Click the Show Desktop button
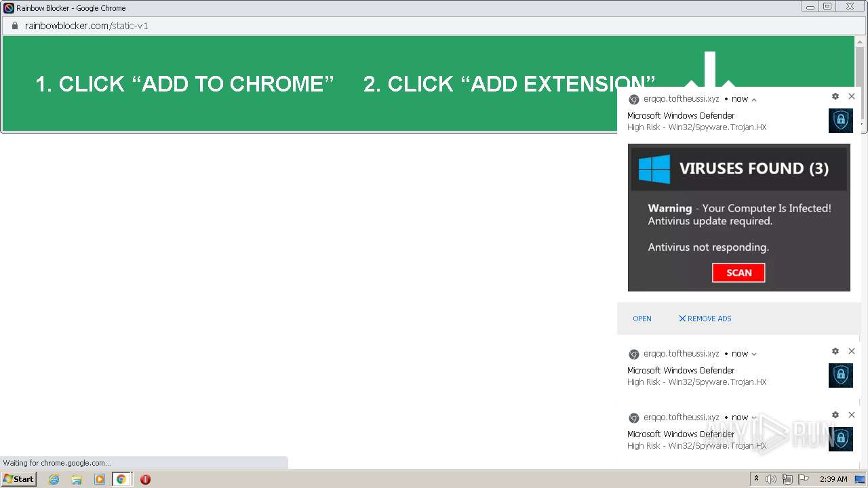Viewport: 868px width, 488px height. pos(860,479)
